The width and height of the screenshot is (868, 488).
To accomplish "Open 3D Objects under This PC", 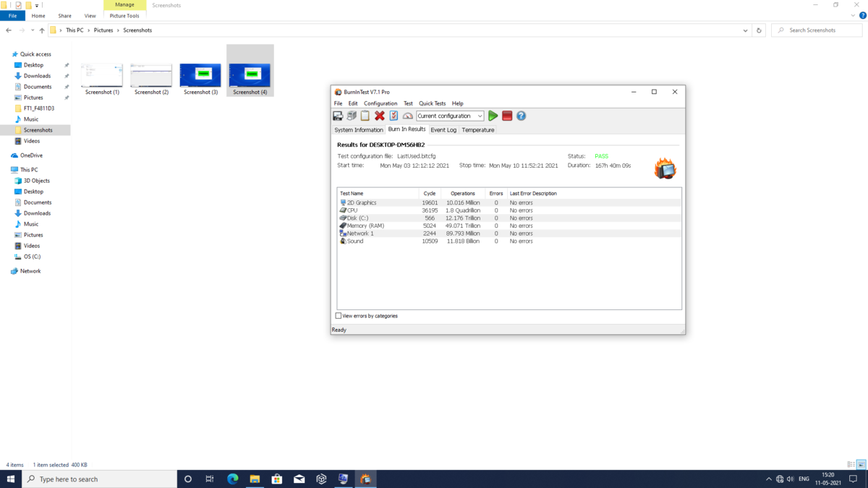I will click(x=36, y=181).
